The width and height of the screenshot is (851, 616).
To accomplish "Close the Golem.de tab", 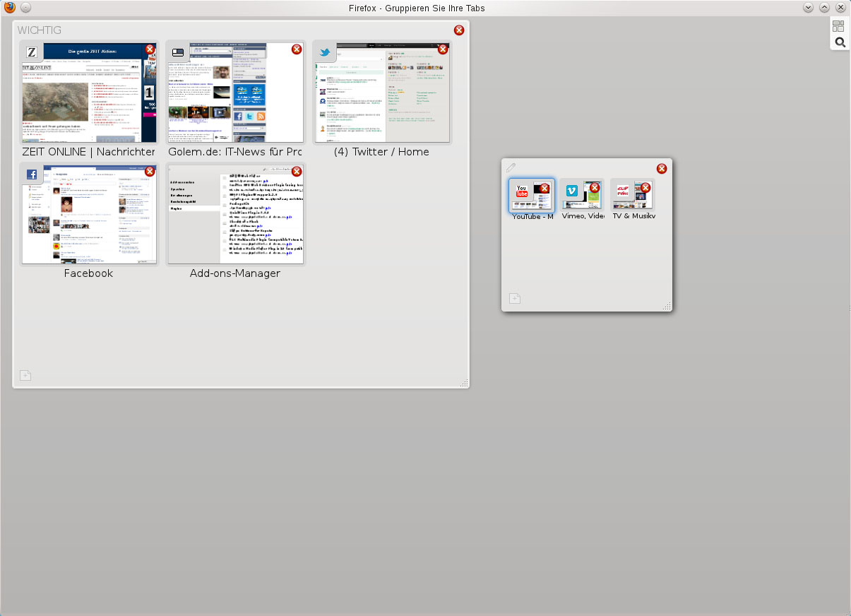I will coord(297,49).
